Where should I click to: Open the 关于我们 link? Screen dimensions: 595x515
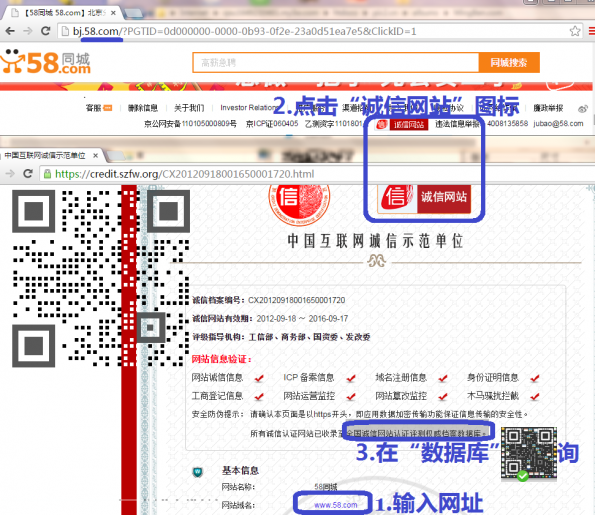coord(189,108)
